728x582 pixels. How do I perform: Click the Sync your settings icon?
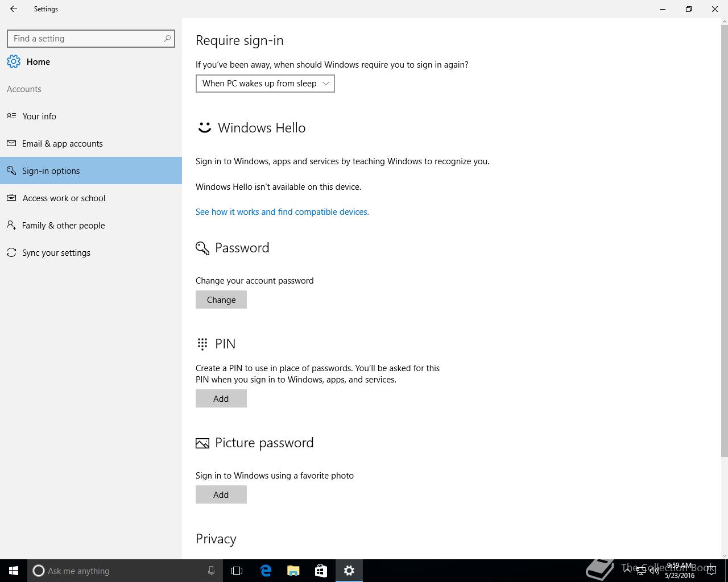tap(11, 252)
